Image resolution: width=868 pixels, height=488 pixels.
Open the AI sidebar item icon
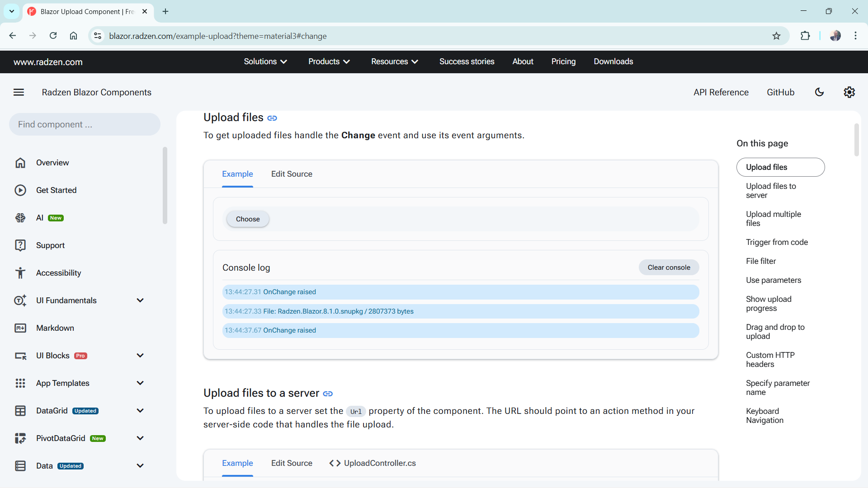[20, 218]
